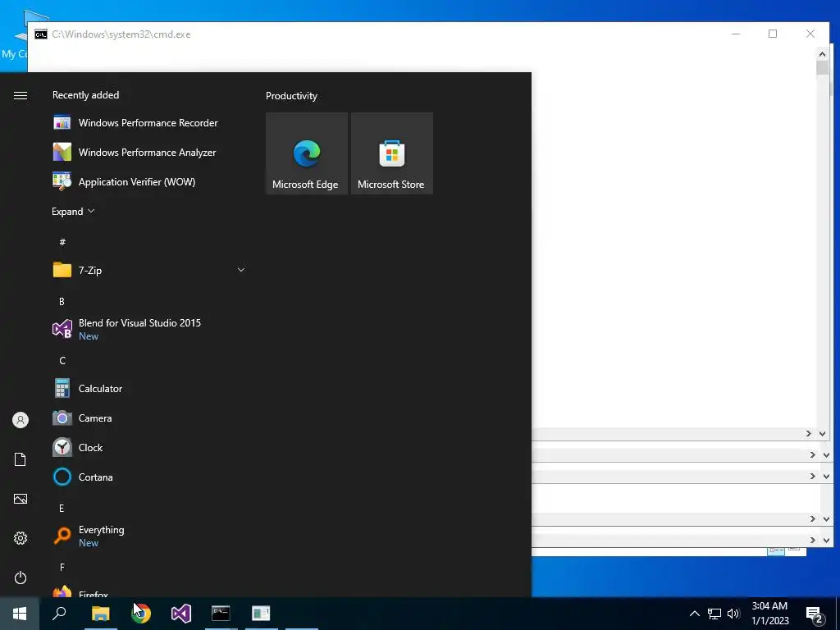This screenshot has width=840, height=630.
Task: Minimize the cmd.exe window
Action: click(x=736, y=34)
